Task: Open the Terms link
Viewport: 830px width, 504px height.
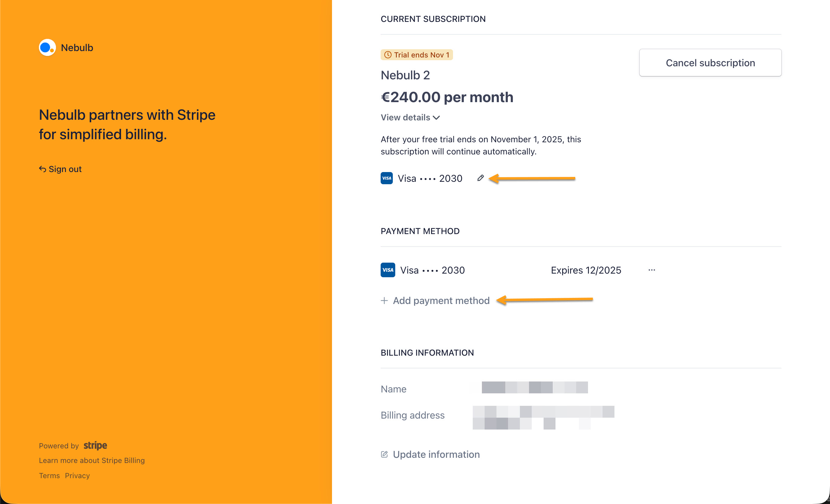Action: pos(49,476)
